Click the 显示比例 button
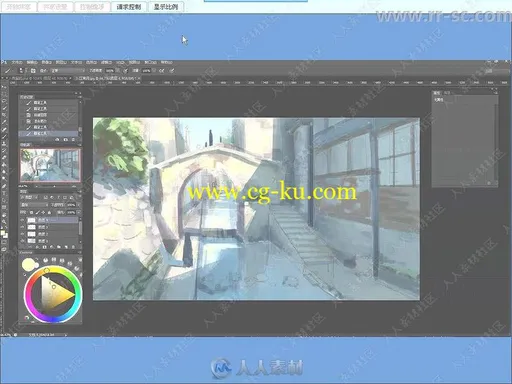The height and width of the screenshot is (384, 512). coord(166,7)
